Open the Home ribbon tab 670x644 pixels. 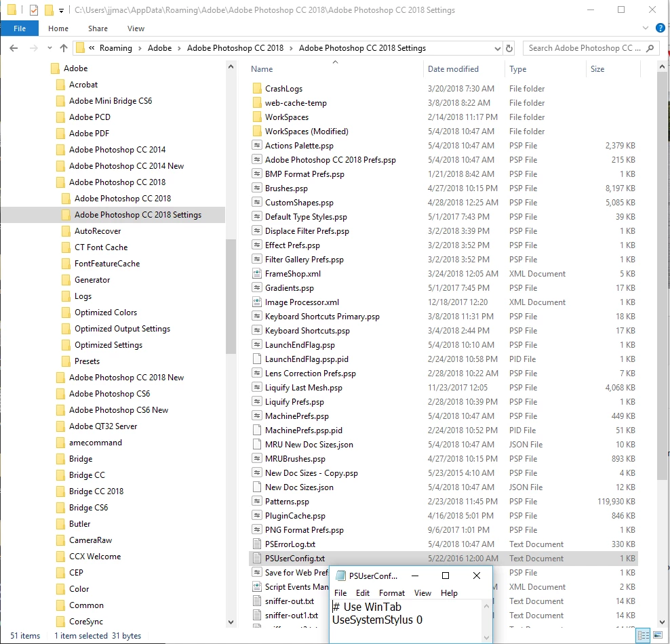point(58,28)
